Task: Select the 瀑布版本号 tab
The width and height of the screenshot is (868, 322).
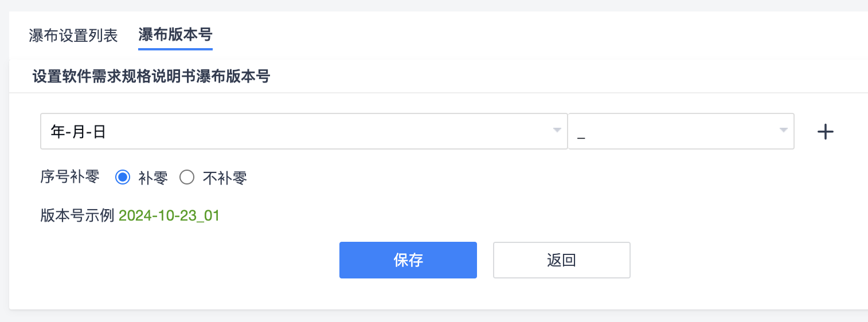Action: [x=175, y=35]
